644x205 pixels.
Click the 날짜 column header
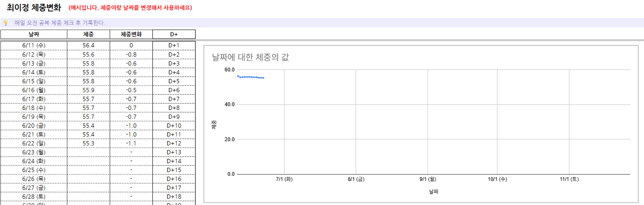[33, 34]
